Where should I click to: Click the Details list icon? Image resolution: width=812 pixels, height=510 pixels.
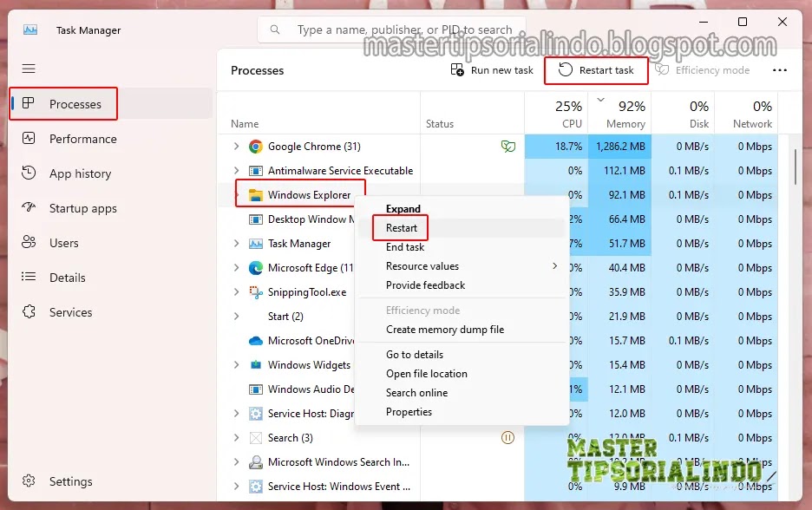tap(29, 277)
